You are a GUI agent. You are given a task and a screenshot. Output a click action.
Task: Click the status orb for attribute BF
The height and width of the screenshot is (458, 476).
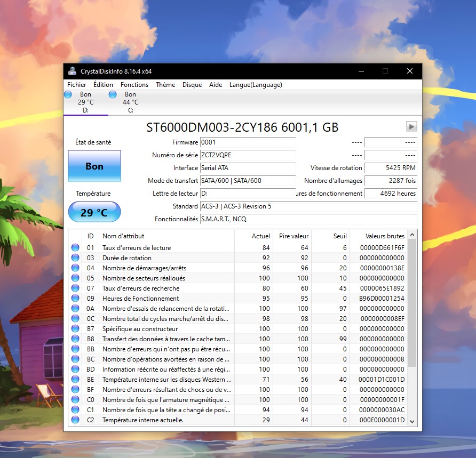coord(75,389)
